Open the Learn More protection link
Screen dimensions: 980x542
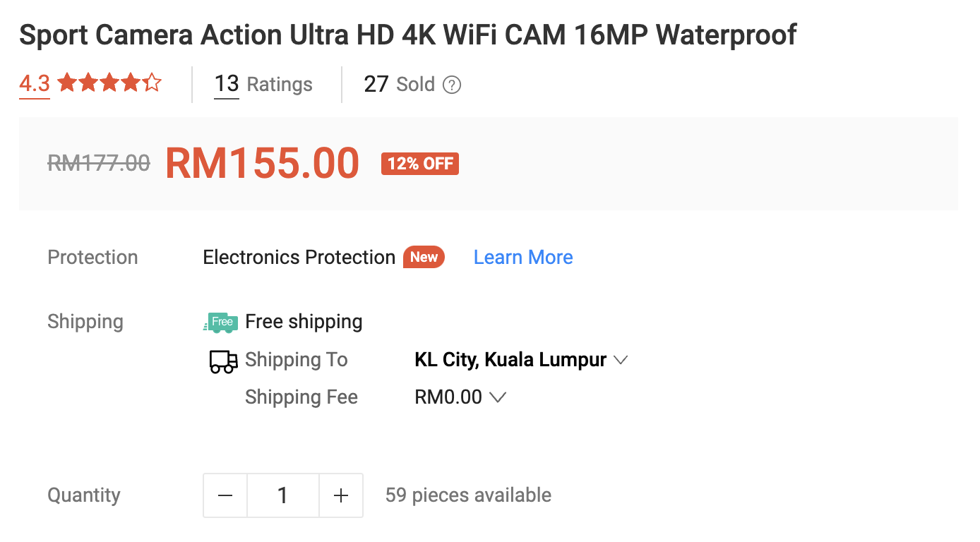click(x=523, y=258)
